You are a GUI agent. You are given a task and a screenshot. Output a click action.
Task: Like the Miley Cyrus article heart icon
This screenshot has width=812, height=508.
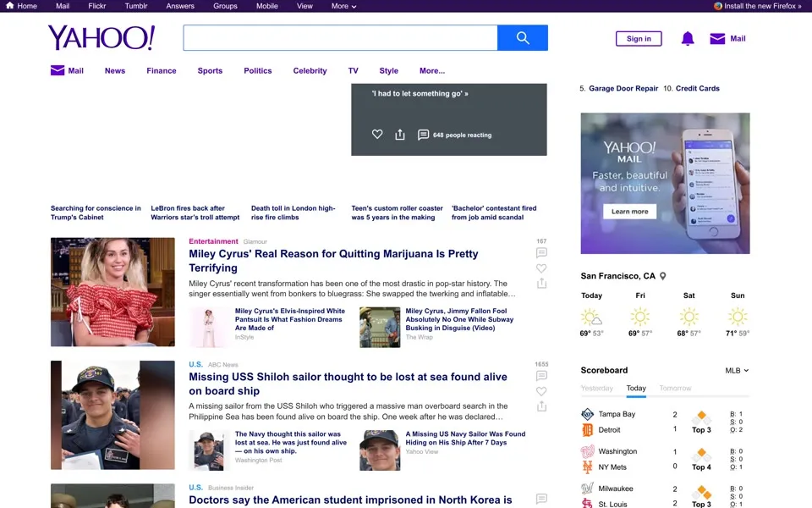(x=541, y=268)
